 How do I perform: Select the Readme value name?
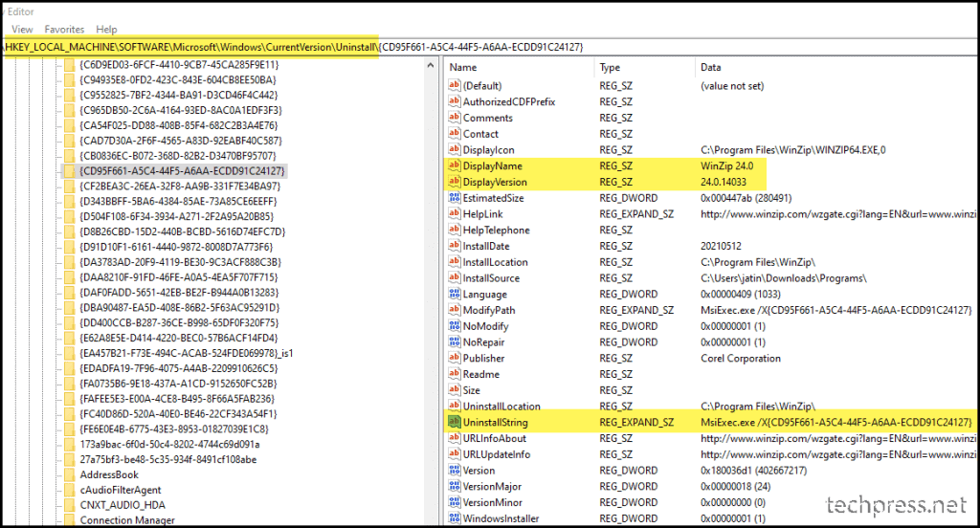481,374
